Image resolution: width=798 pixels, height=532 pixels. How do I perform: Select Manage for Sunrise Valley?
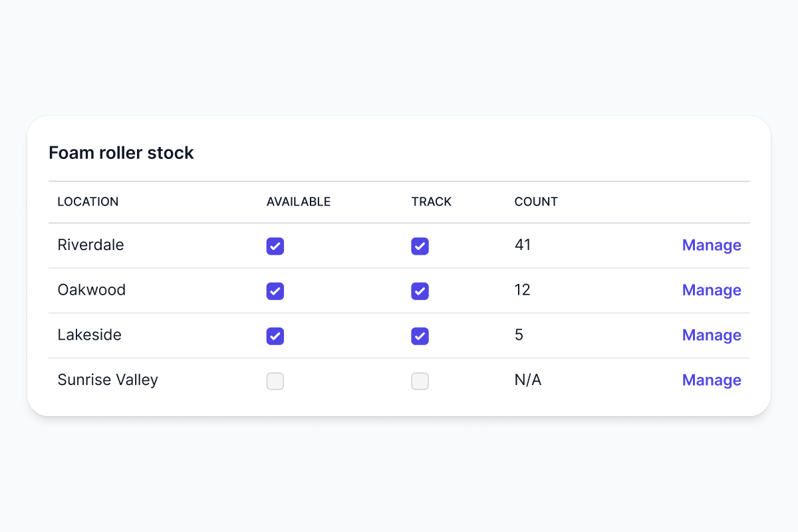coord(711,380)
